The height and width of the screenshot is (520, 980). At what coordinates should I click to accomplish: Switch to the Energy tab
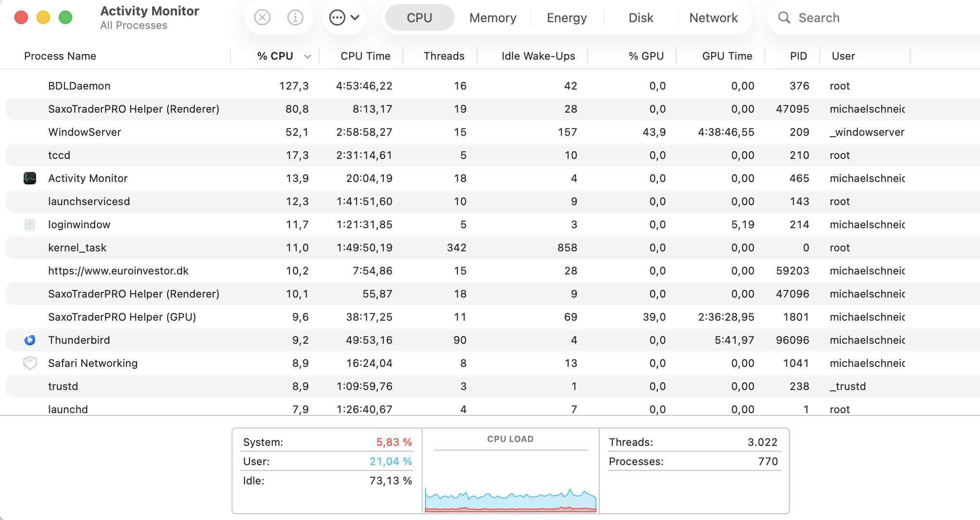click(x=567, y=18)
